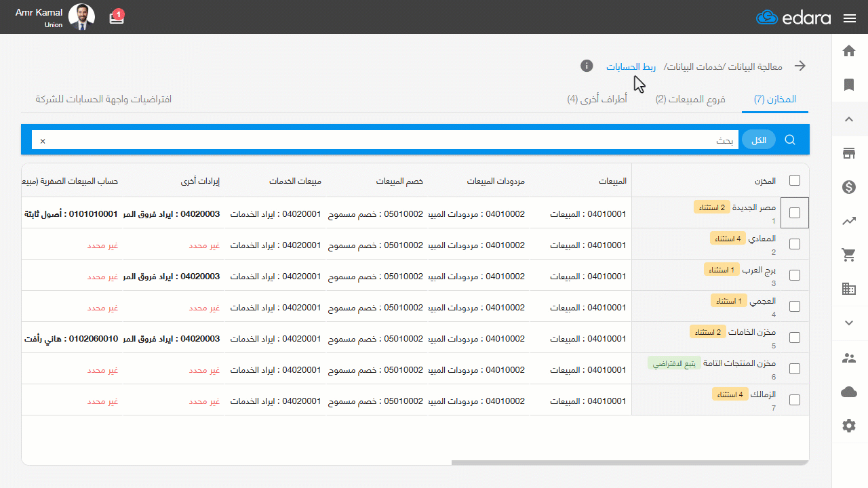The width and height of the screenshot is (868, 488).
Task: Click the الكل filter button
Action: pyautogui.click(x=759, y=140)
